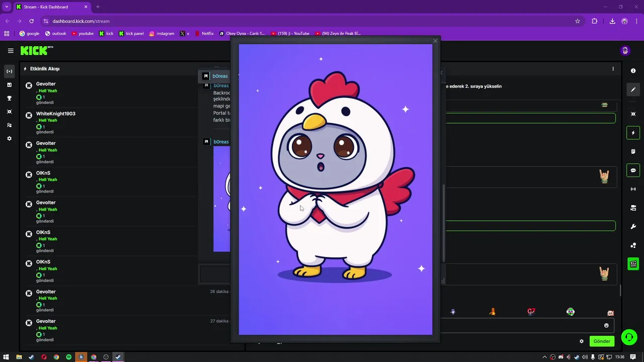The image size is (644, 362).
Task: Open the browser apps grid shortcut
Action: coord(7,34)
